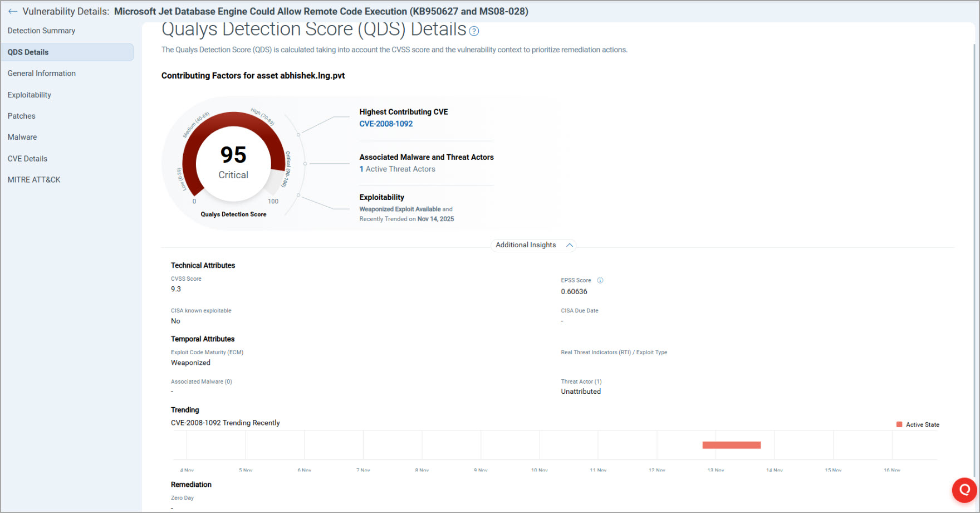Go to General Information section
The width and height of the screenshot is (980, 513).
coord(42,74)
